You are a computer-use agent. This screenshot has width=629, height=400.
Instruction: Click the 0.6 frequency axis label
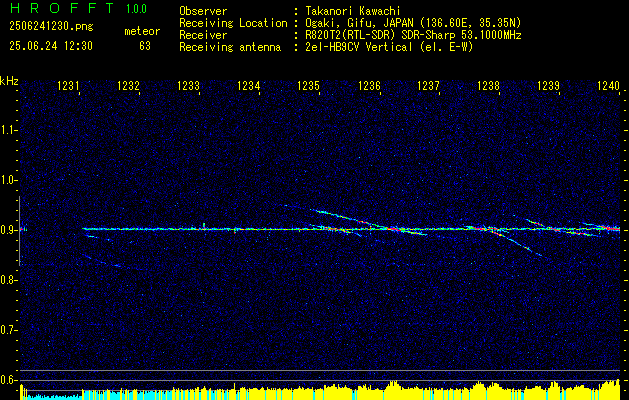click(8, 380)
